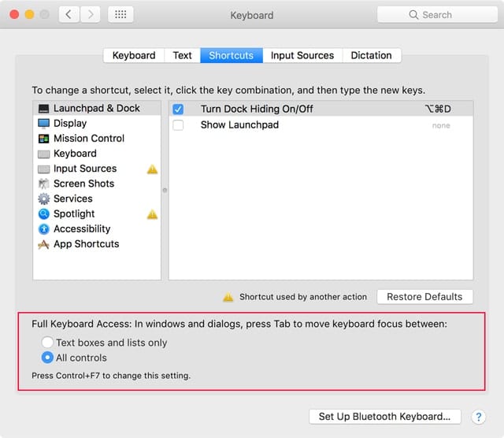Select the Display icon in sidebar
This screenshot has width=504, height=438.
click(x=44, y=124)
